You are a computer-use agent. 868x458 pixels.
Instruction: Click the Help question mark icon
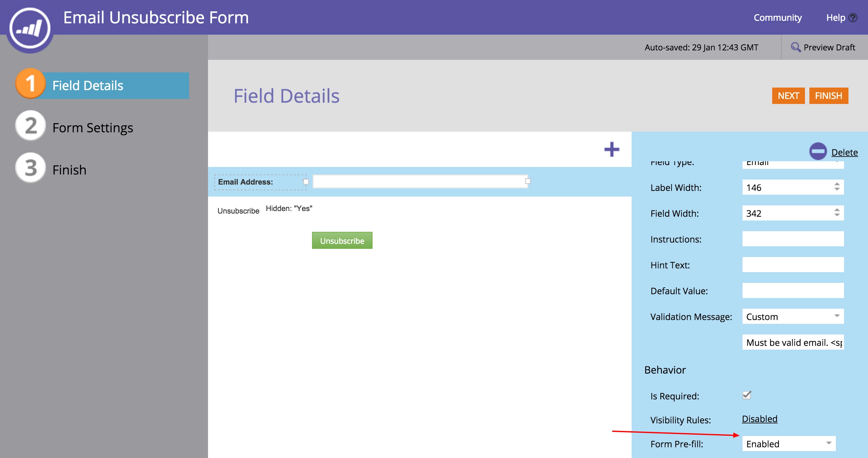point(853,18)
